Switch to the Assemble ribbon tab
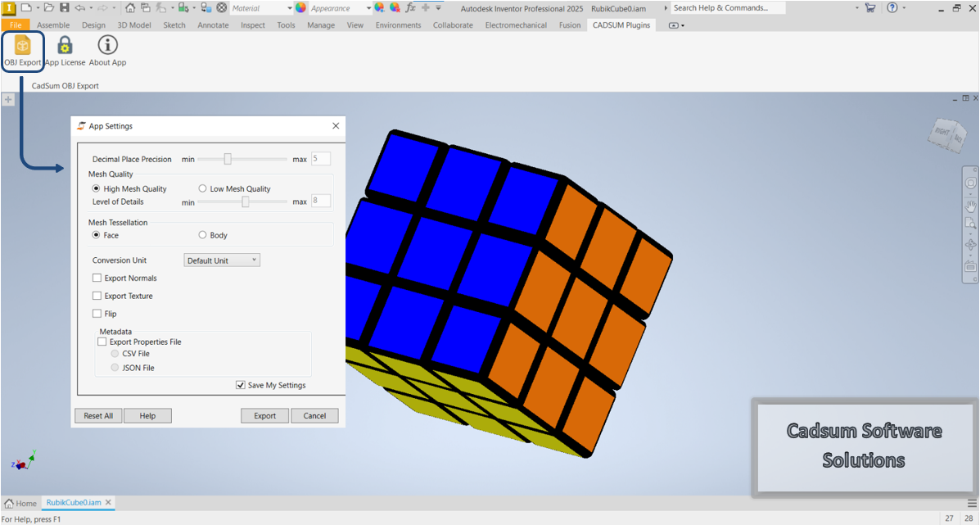The height and width of the screenshot is (525, 980). click(x=53, y=25)
